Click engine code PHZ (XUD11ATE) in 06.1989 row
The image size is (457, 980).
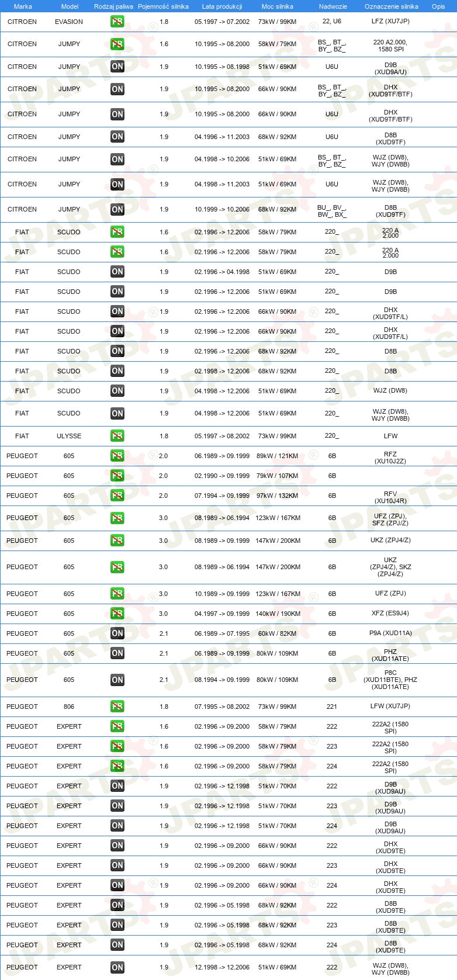pos(390,655)
